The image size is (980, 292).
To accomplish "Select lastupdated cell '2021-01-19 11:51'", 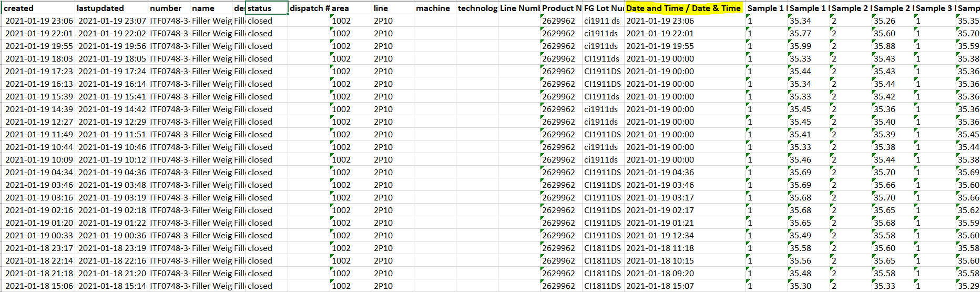I will tap(112, 134).
